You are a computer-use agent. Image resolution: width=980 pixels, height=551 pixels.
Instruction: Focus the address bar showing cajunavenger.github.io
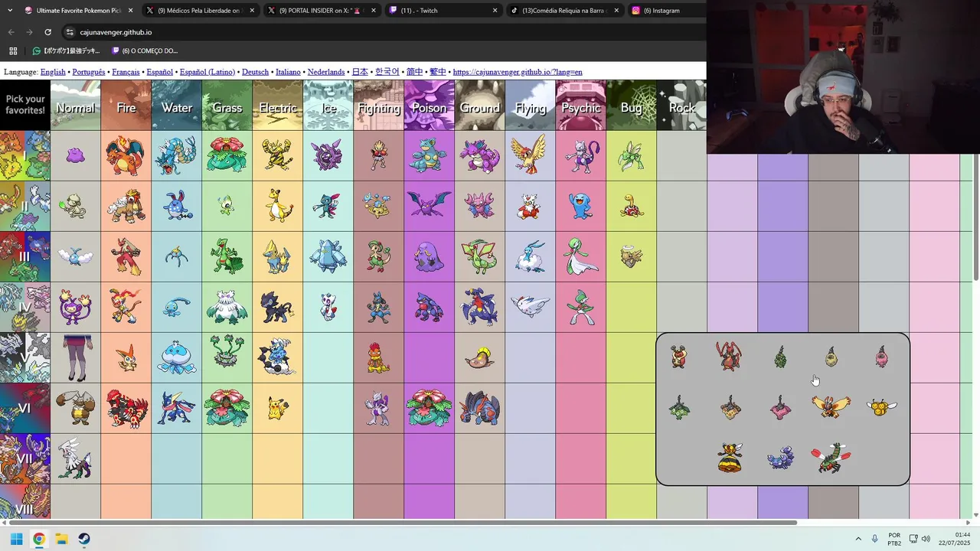coord(383,32)
